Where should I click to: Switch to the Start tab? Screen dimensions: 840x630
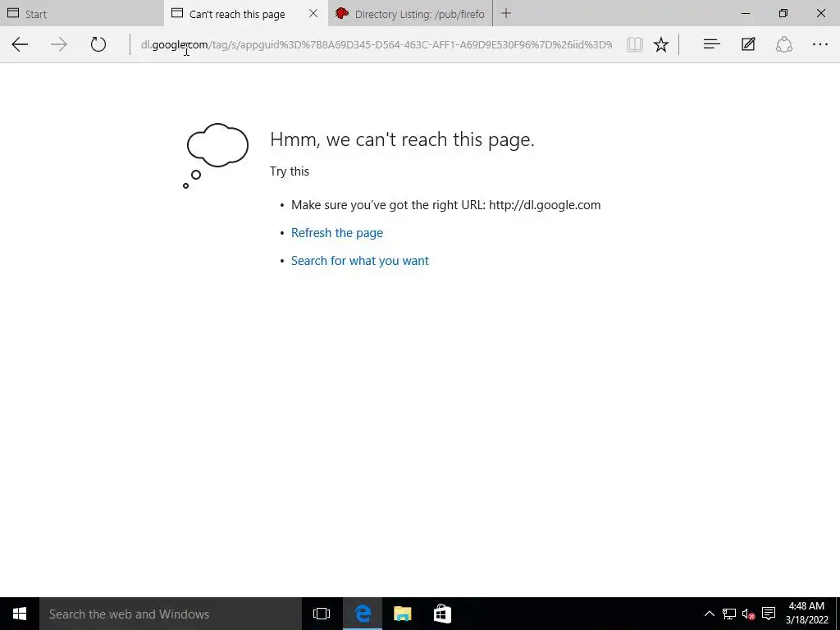(82, 13)
